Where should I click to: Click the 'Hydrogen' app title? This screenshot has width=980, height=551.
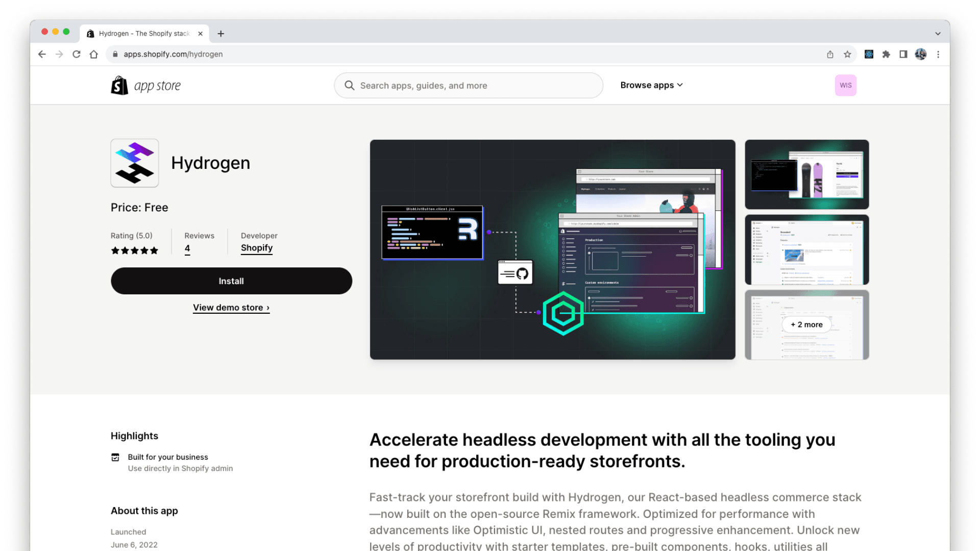coord(211,163)
